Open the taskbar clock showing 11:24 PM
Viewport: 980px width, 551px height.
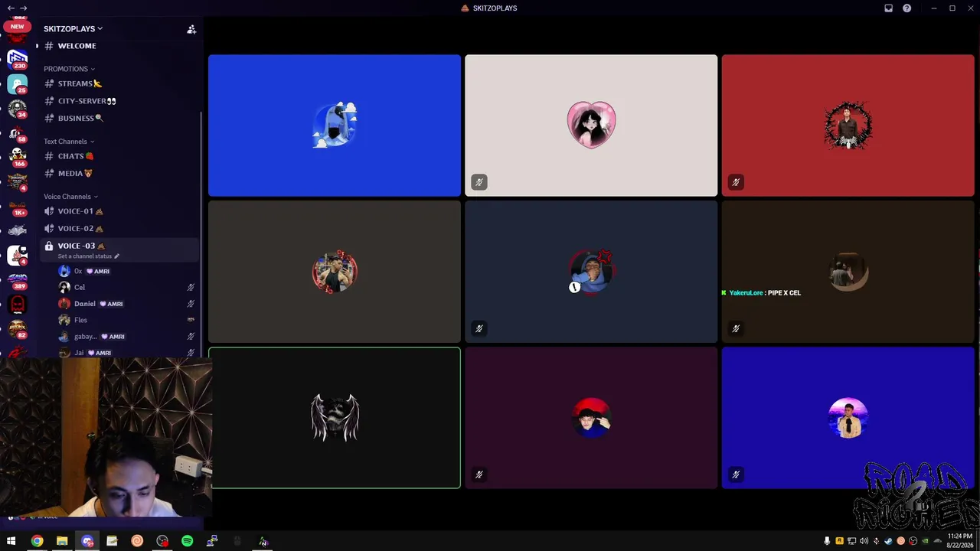click(x=959, y=541)
